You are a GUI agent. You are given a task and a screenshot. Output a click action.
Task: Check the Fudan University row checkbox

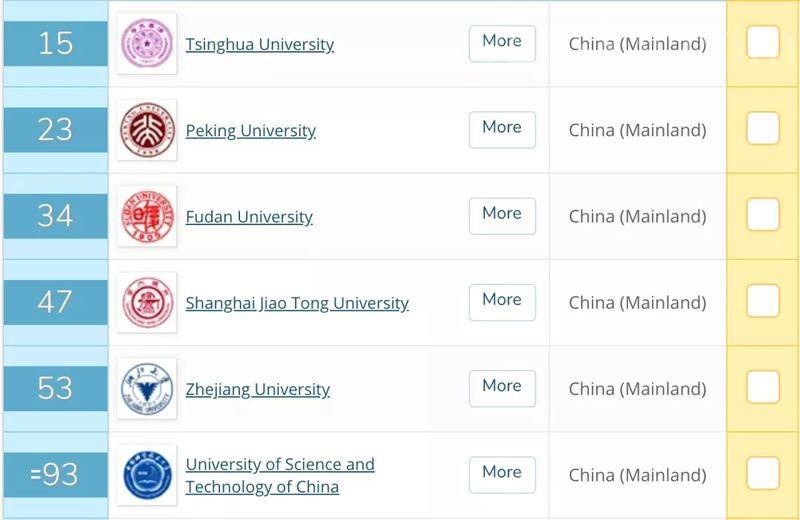(x=763, y=215)
